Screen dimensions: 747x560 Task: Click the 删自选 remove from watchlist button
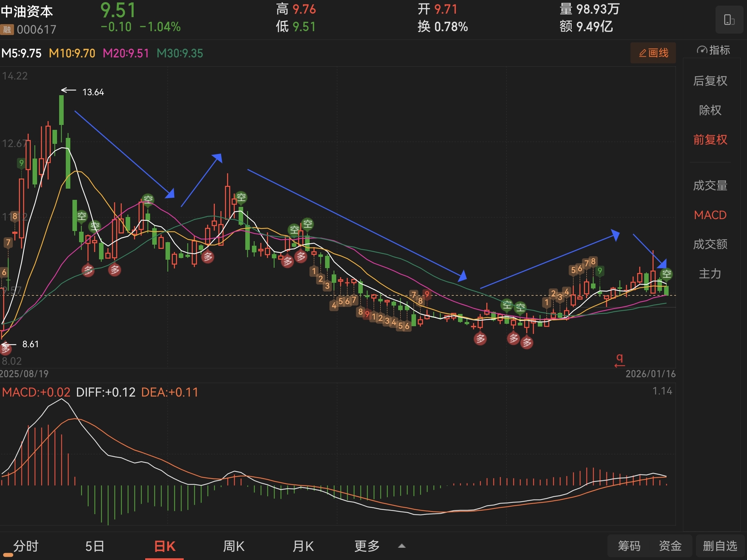pos(720,546)
